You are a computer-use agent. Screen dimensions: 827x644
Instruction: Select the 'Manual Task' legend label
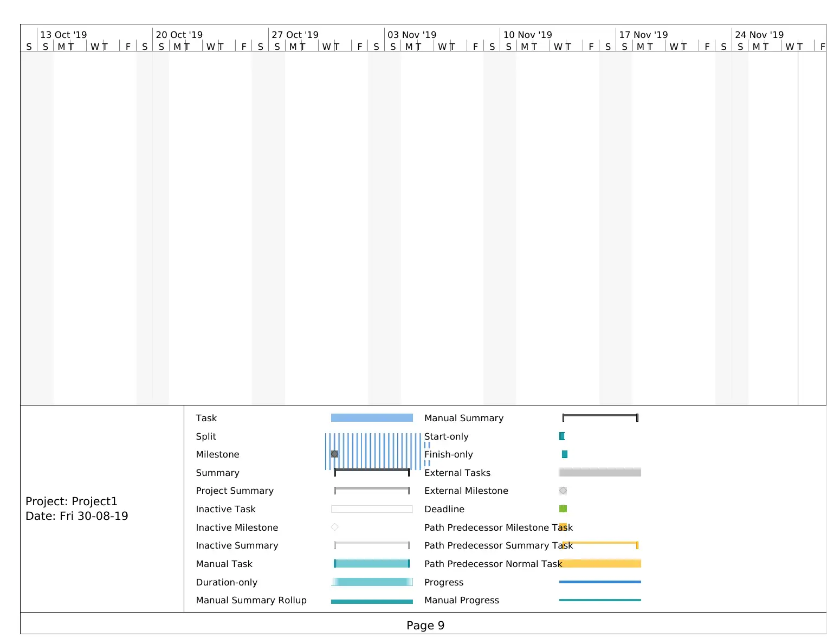click(224, 564)
